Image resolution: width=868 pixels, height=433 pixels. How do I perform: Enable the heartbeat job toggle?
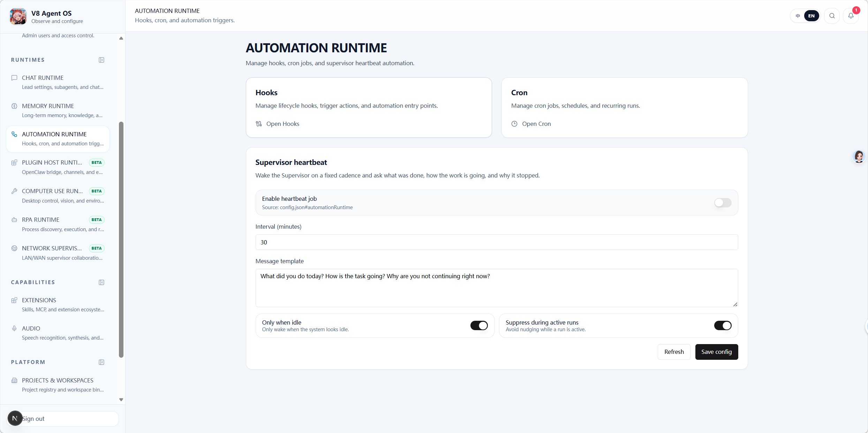[x=723, y=203]
